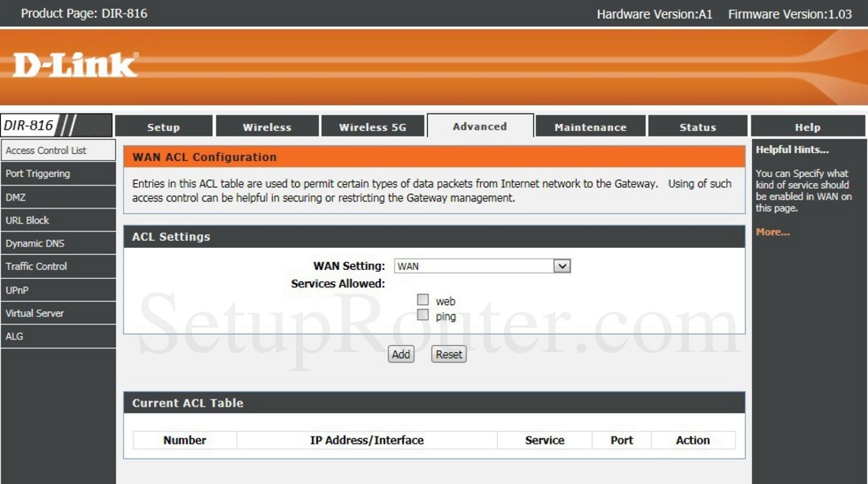Select Port Triggering in sidebar
The width and height of the screenshot is (868, 484).
(x=38, y=174)
